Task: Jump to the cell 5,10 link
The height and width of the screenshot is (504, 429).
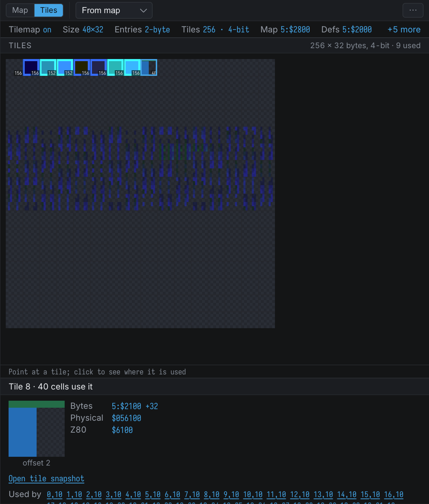Action: pyautogui.click(x=153, y=495)
